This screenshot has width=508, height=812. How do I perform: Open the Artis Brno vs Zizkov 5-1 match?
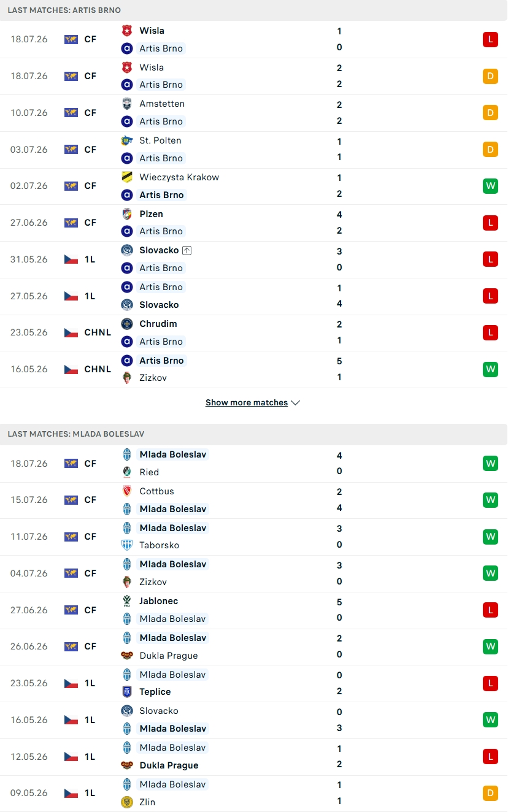tap(254, 369)
